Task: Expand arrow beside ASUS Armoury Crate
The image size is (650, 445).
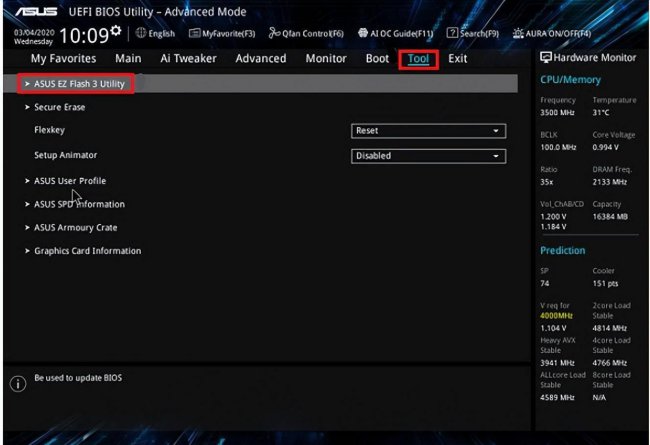Action: pos(27,227)
